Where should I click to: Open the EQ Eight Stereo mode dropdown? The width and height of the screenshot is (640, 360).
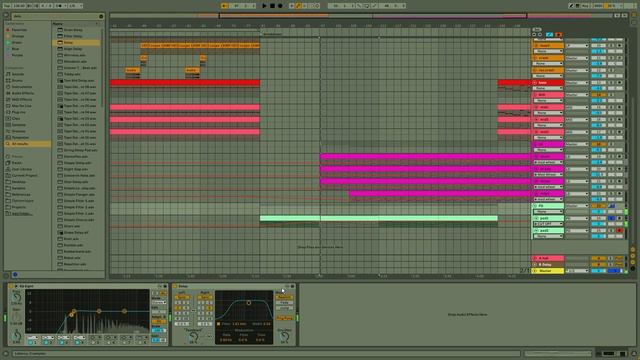click(x=159, y=302)
